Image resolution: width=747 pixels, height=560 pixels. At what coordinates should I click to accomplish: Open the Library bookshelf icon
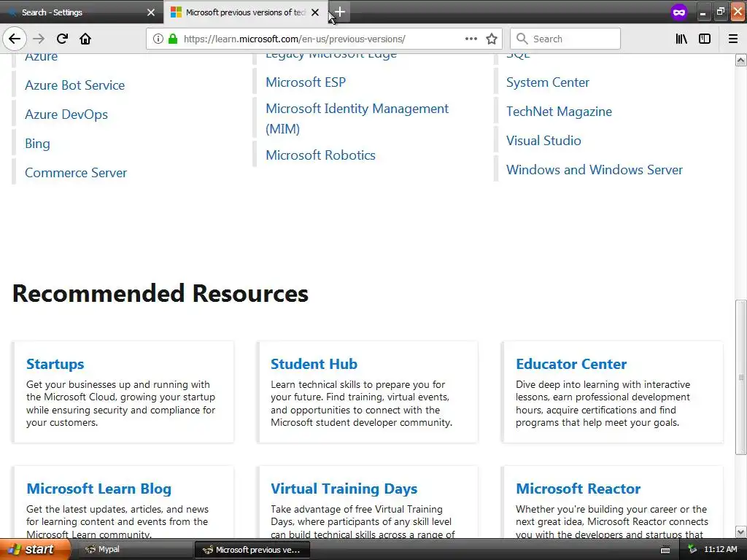(x=681, y=39)
